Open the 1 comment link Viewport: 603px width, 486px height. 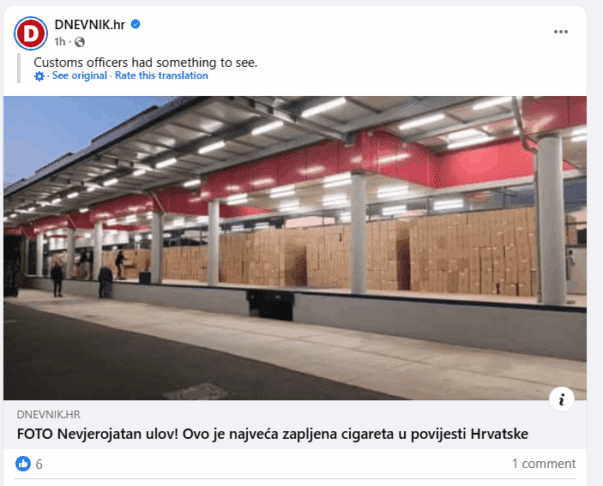tap(544, 464)
